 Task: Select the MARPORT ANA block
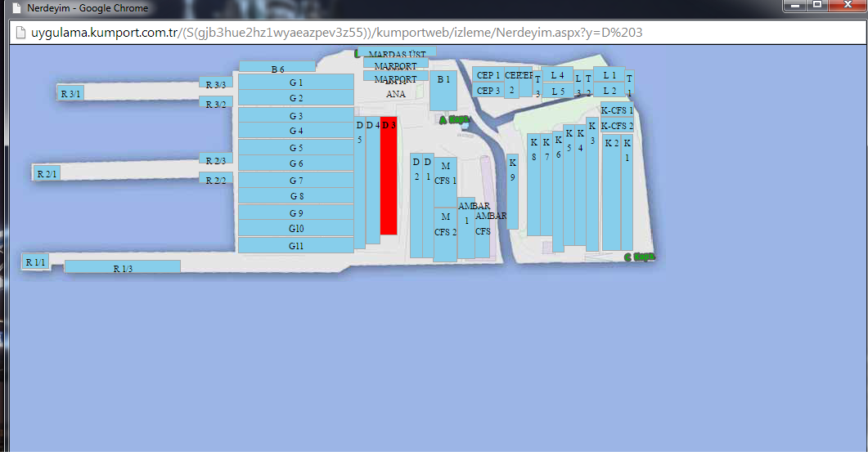pos(395,77)
